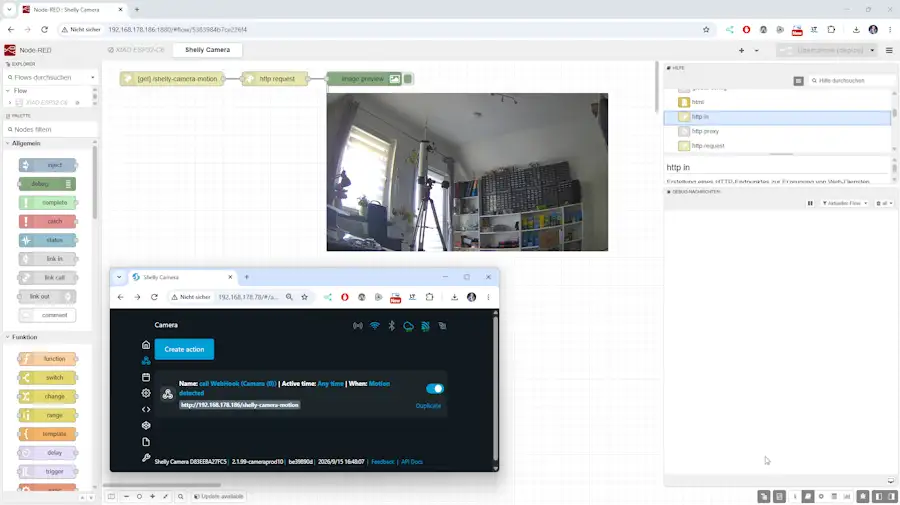Screen dimensions: 900x505
Task: Select Shelly Camera flow tab
Action: [x=207, y=50]
